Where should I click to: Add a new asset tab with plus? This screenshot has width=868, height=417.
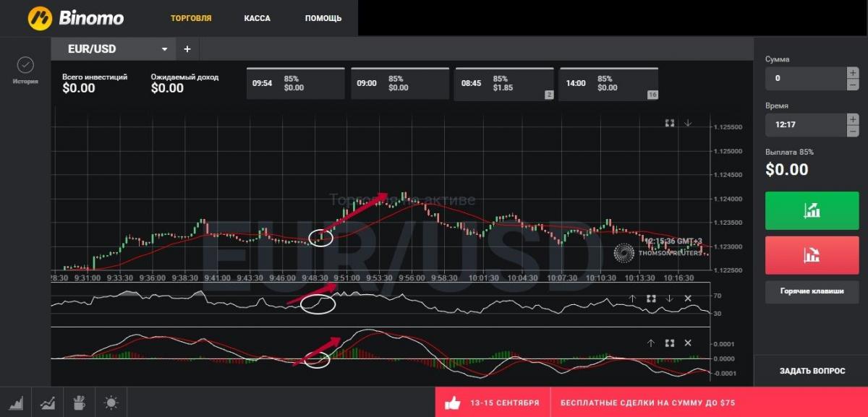pos(187,49)
